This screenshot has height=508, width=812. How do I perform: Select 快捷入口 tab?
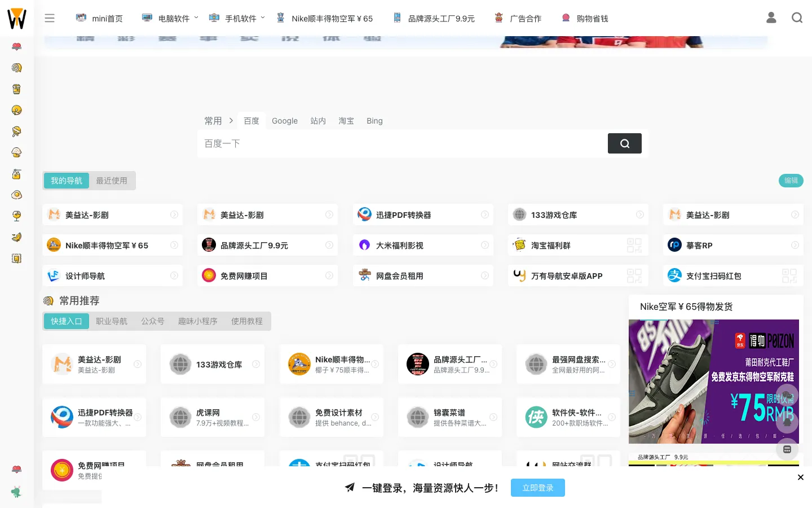point(67,321)
